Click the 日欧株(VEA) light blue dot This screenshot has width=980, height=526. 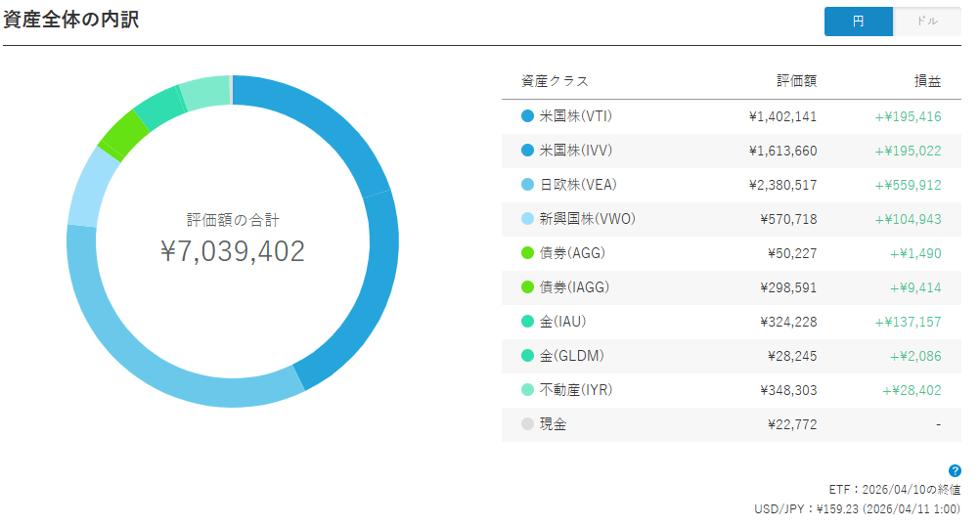(527, 184)
